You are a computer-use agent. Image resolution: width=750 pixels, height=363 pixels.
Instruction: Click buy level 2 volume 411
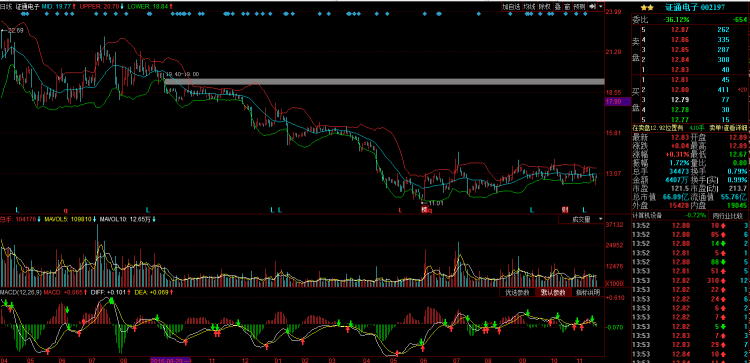pyautogui.click(x=723, y=89)
